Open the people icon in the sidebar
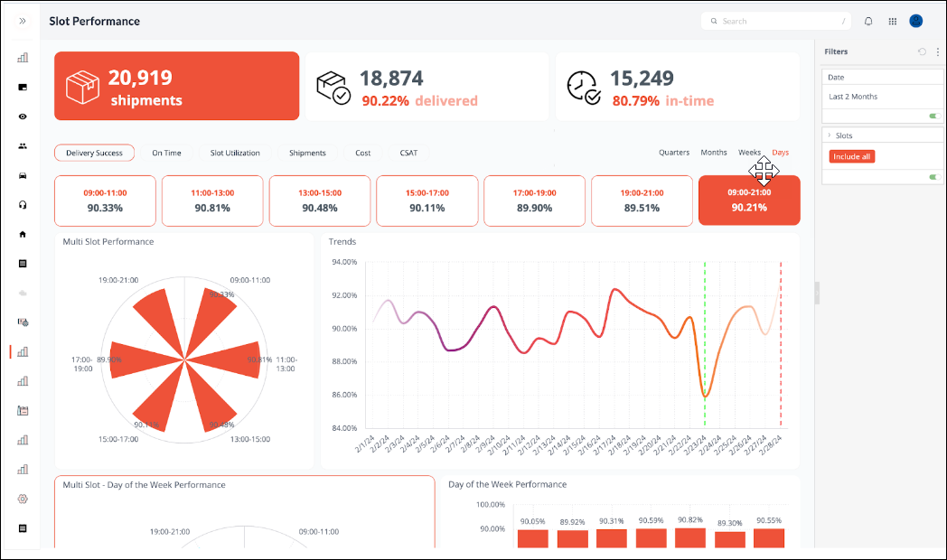The image size is (947, 560). [x=23, y=146]
